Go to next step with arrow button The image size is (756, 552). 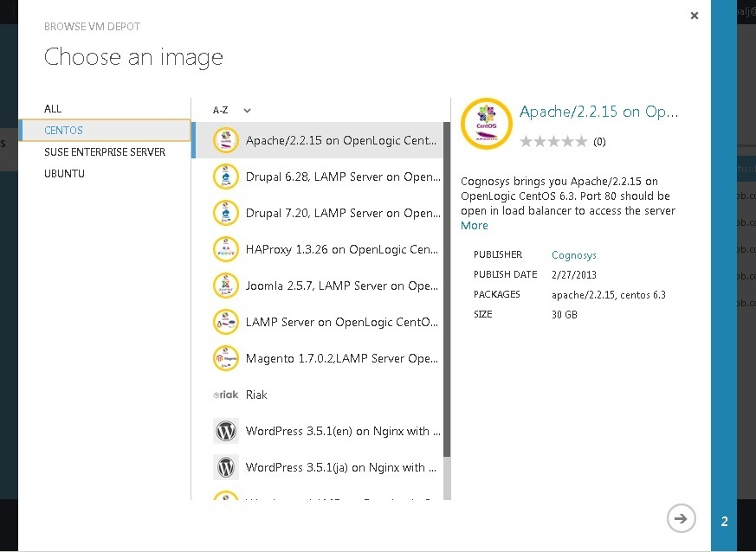coord(681,518)
